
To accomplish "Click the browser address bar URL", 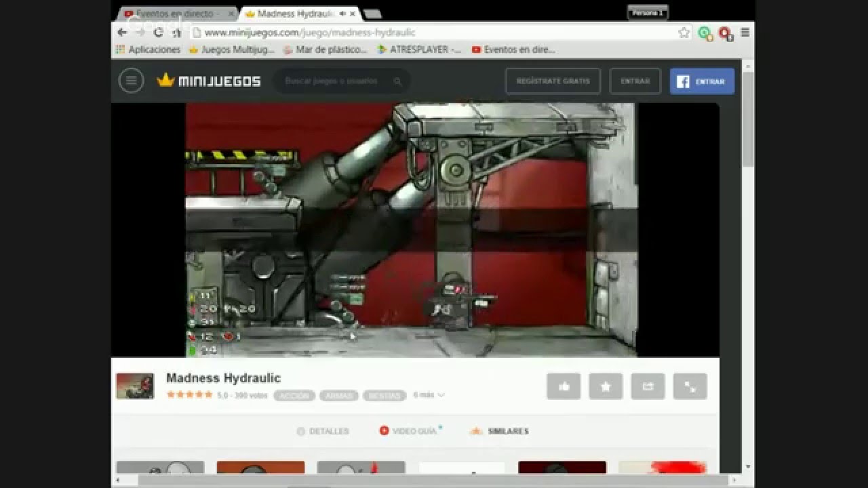I will [x=310, y=33].
